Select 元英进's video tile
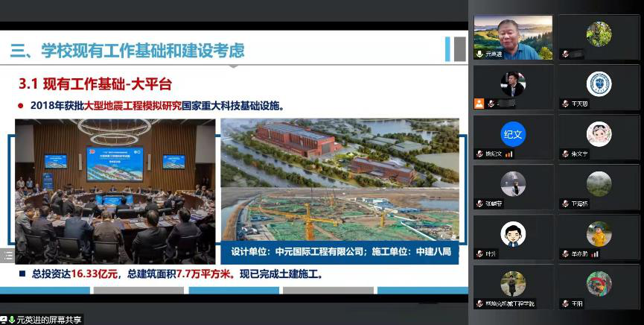Screen dimensions: 644x325 click(x=513, y=37)
